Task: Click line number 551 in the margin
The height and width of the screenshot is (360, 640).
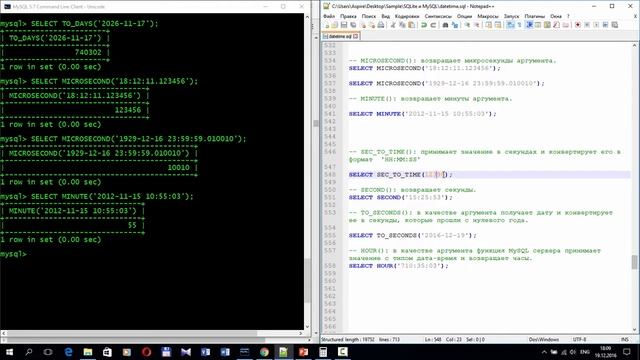Action: [x=330, y=198]
